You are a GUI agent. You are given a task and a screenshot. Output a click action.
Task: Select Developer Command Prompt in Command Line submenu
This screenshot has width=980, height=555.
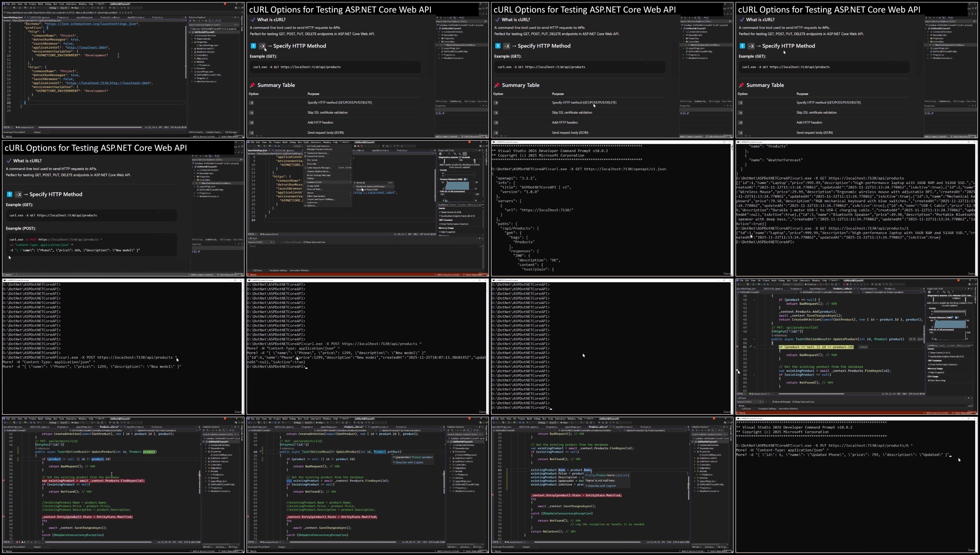(x=371, y=186)
